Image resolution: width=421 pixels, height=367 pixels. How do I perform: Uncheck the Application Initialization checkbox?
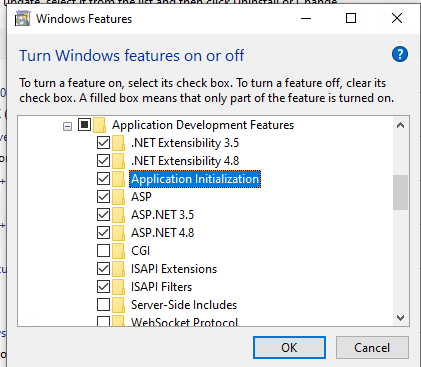tap(103, 179)
